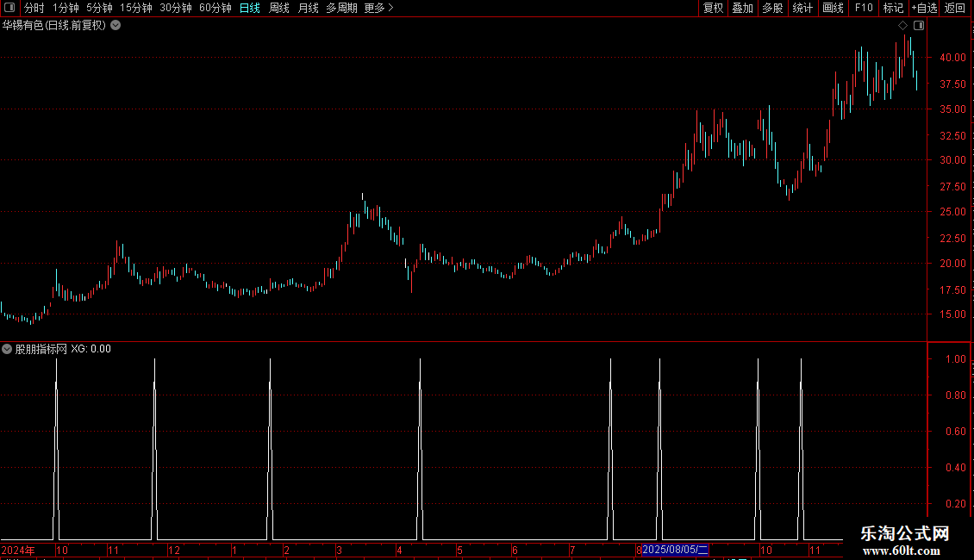Toggle the side panel icon at chart top-right
The height and width of the screenshot is (560, 974).
(x=919, y=26)
